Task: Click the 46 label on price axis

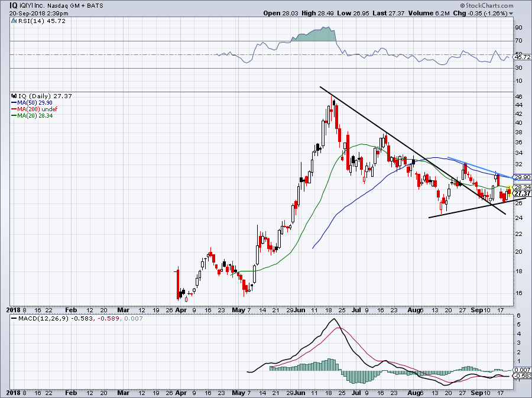Action: pyautogui.click(x=519, y=97)
